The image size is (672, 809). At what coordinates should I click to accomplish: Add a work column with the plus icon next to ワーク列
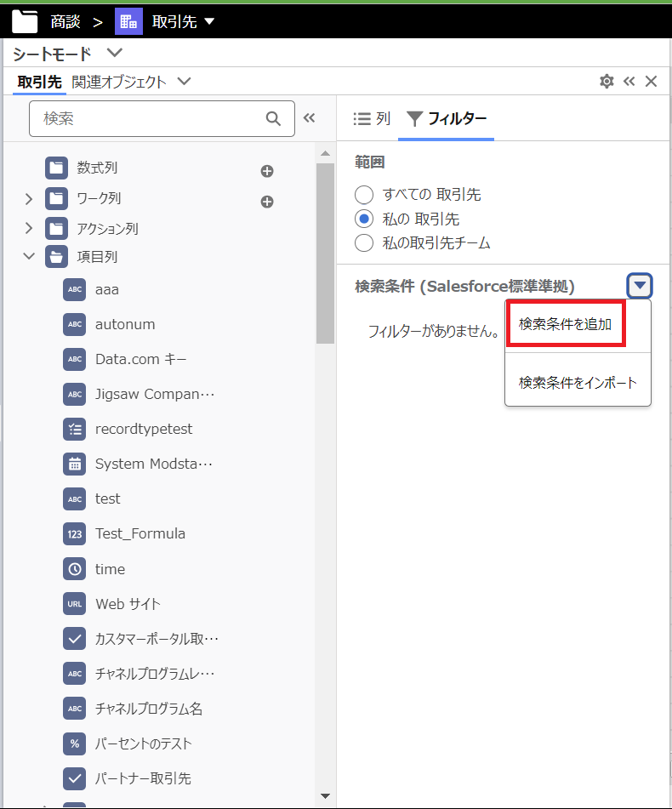point(266,202)
